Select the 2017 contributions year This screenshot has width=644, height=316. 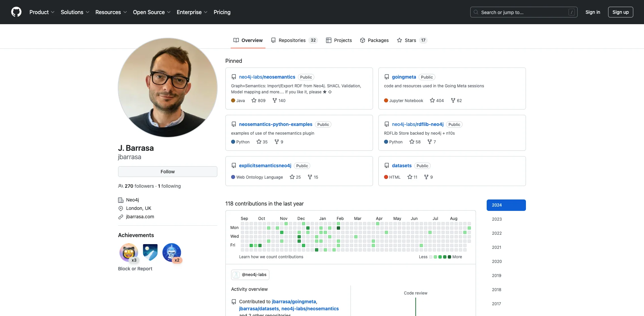tap(506, 304)
